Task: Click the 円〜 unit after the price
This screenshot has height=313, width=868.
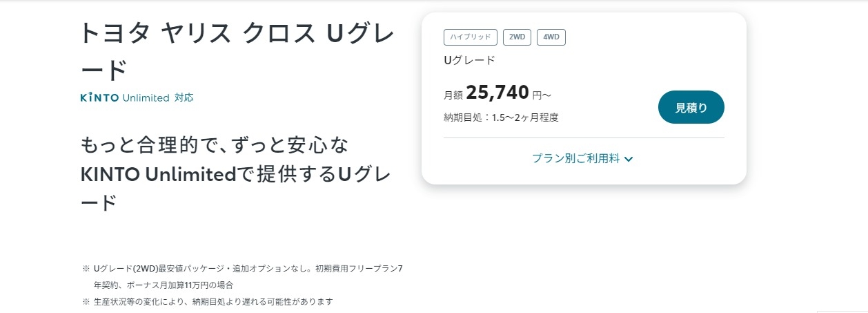Action: [x=542, y=95]
